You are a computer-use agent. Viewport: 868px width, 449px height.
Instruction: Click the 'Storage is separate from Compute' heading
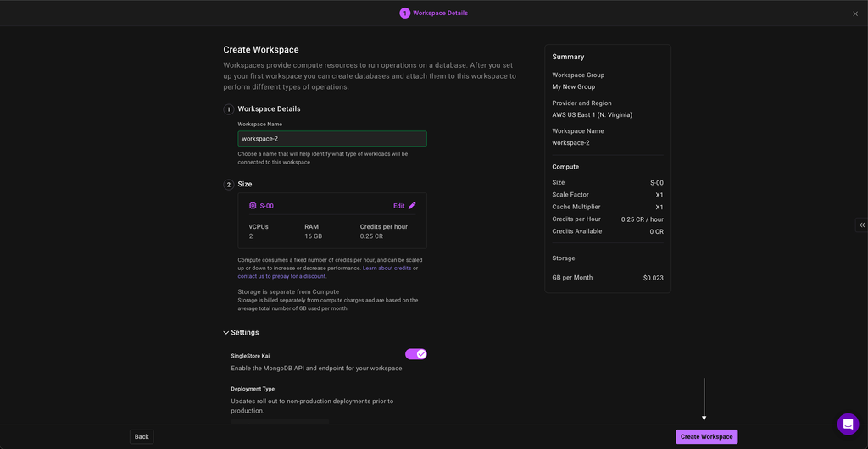click(288, 291)
